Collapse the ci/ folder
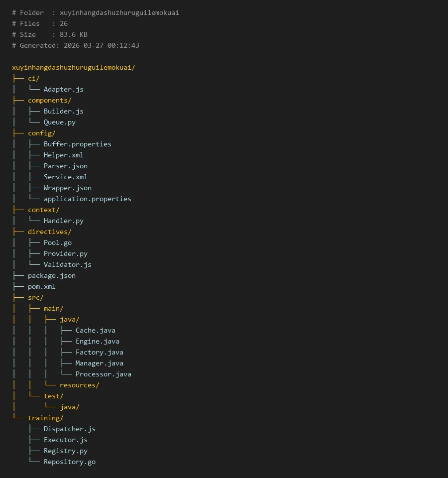 33,78
